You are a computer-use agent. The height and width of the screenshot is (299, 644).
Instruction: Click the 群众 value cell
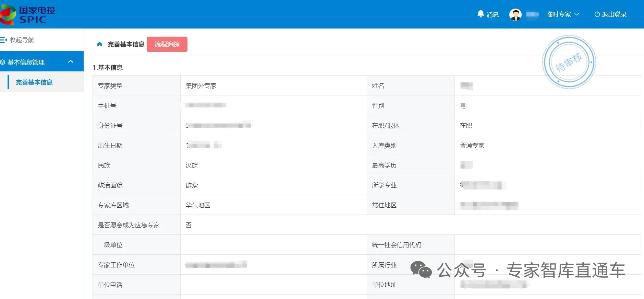click(274, 185)
